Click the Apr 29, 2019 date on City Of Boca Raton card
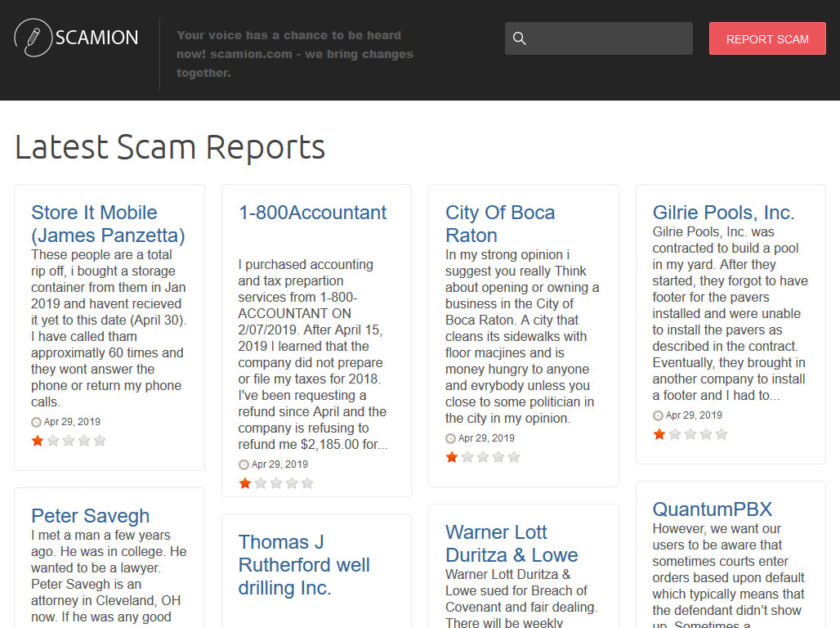The image size is (840, 628). point(486,437)
